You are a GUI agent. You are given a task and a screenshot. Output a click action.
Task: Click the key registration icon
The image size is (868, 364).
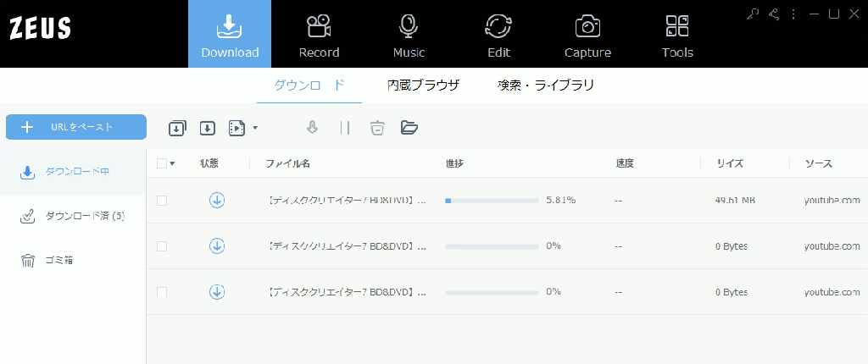tap(752, 14)
